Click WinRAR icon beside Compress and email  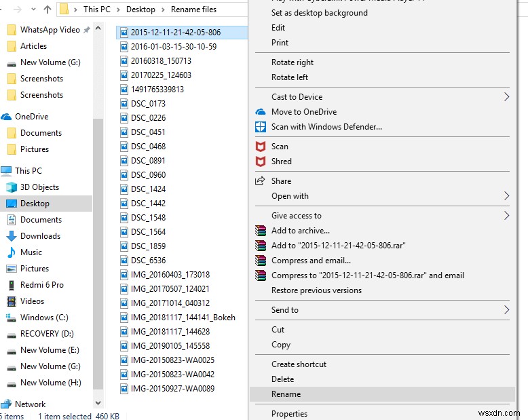pyautogui.click(x=261, y=261)
